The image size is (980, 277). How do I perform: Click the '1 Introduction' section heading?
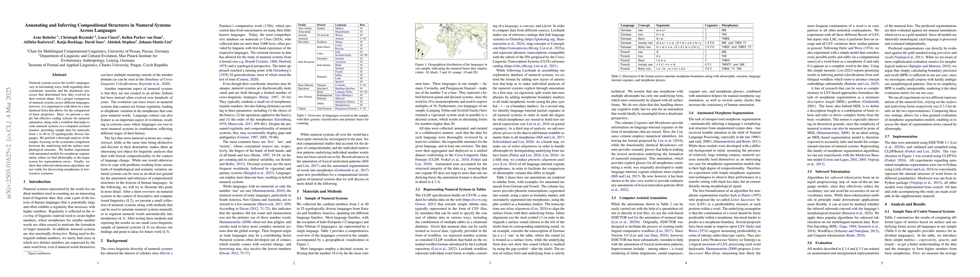(x=37, y=182)
